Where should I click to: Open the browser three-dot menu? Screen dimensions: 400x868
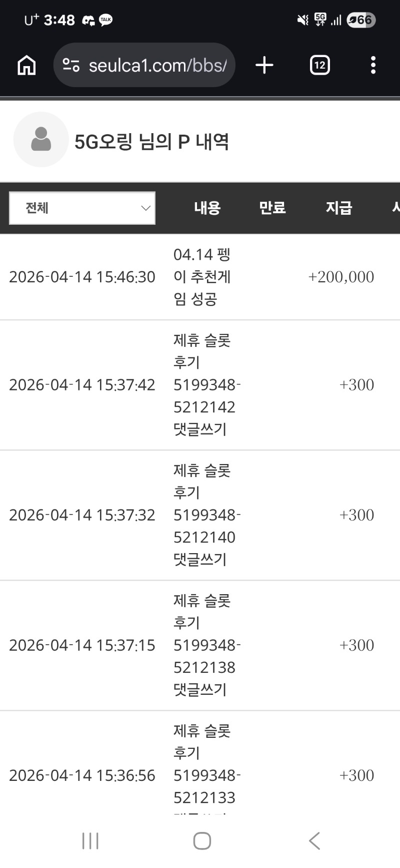click(373, 65)
